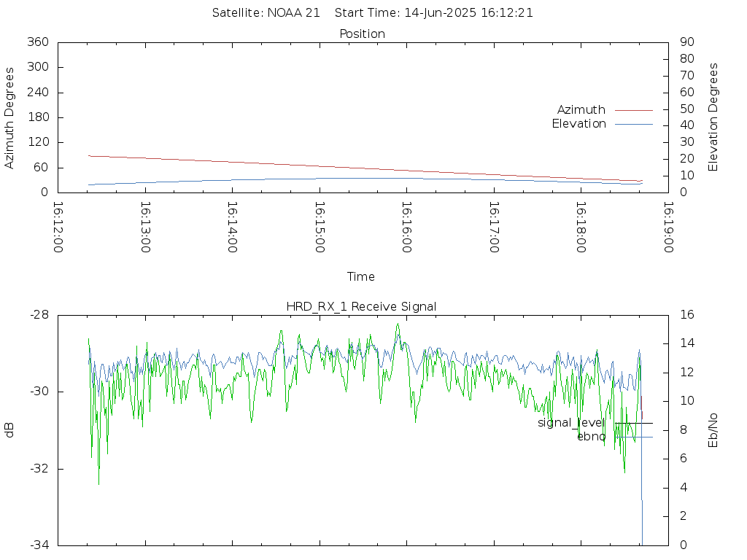Click the 'Start Time: 14-Jun-2025 16:12:21' text
The height and width of the screenshot is (560, 747).
[x=433, y=13]
